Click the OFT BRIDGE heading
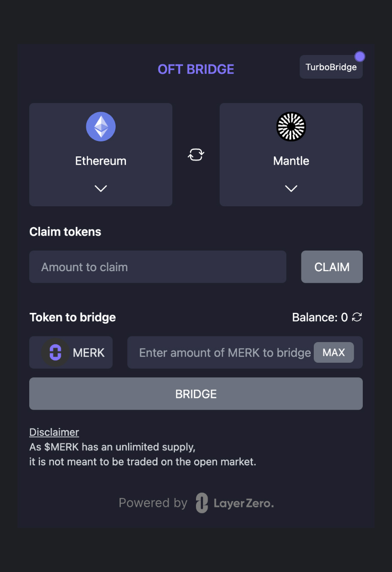The image size is (392, 572). coord(196,69)
